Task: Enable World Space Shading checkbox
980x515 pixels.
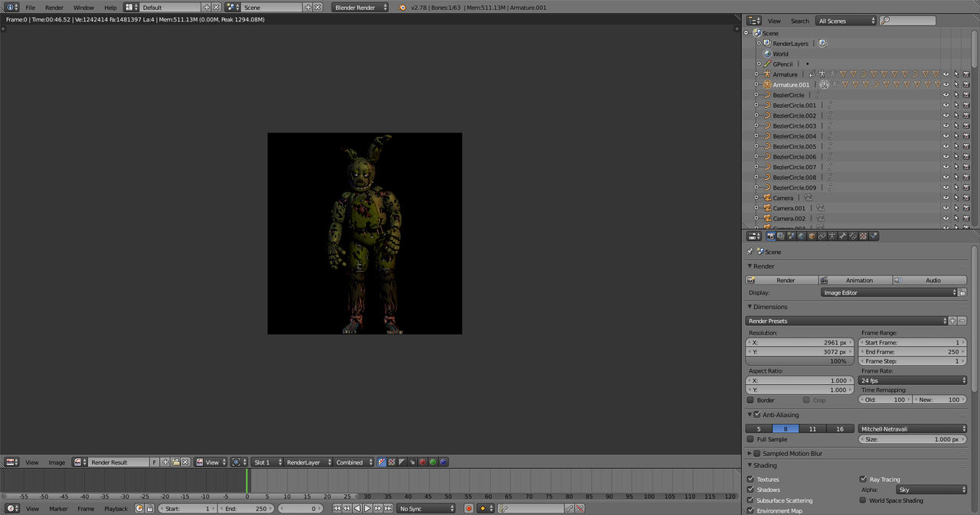Action: click(864, 500)
